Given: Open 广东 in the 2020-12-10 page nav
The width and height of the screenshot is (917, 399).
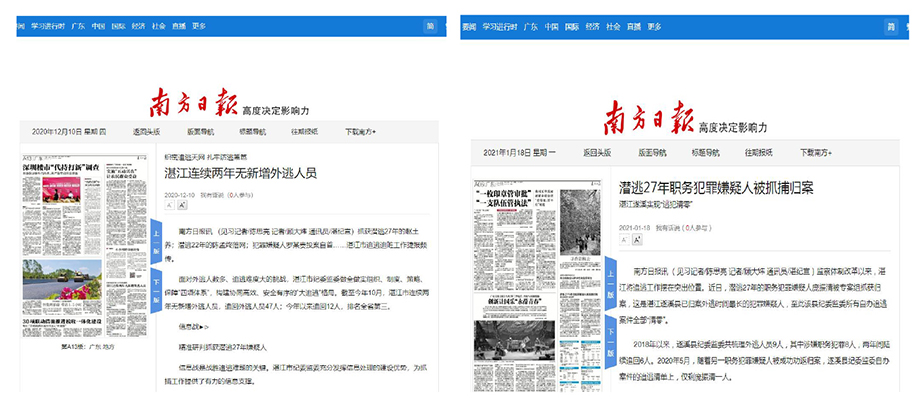Looking at the screenshot, I should tap(78, 26).
